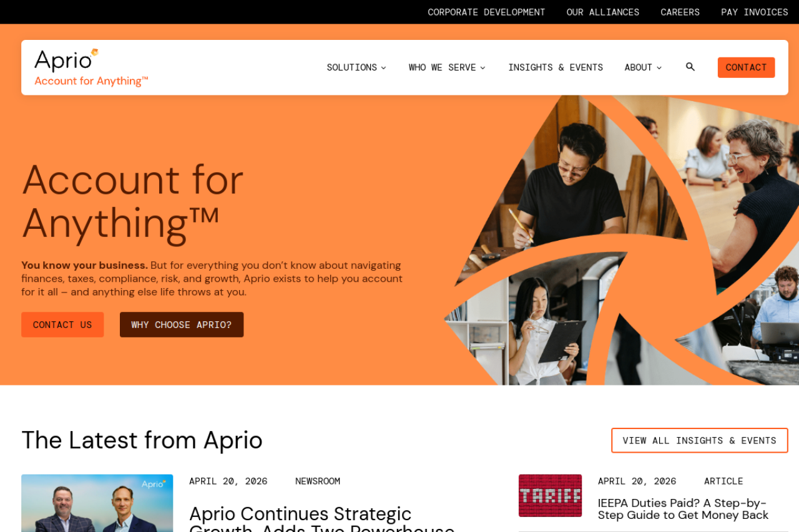Open Our Alliances link
This screenshot has width=799, height=532.
603,12
